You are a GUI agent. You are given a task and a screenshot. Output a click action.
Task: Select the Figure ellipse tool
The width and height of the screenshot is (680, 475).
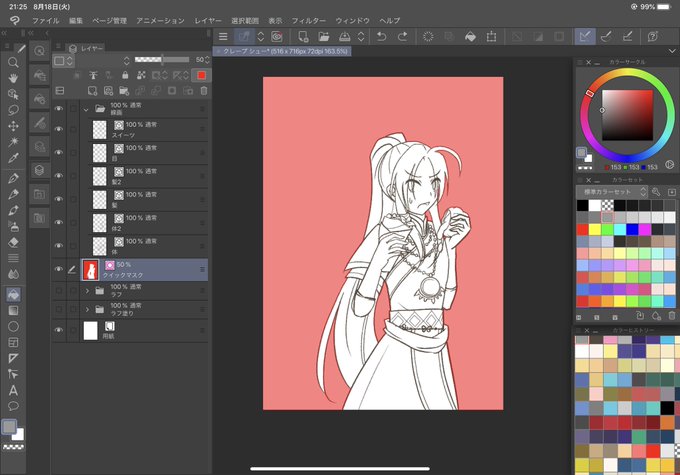tap(13, 326)
